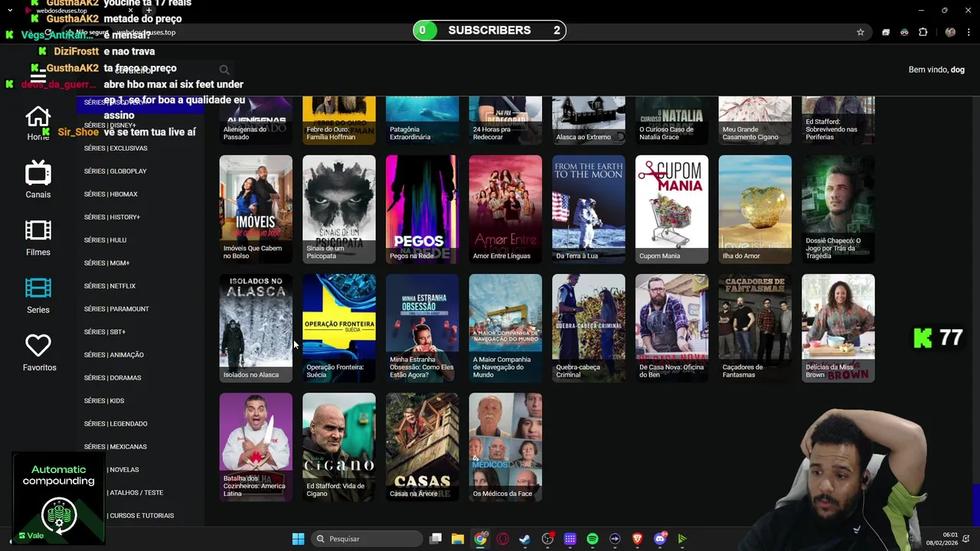980x551 pixels.
Task: Open Batalha dos Cozinheiros: America Latina
Action: tap(256, 447)
